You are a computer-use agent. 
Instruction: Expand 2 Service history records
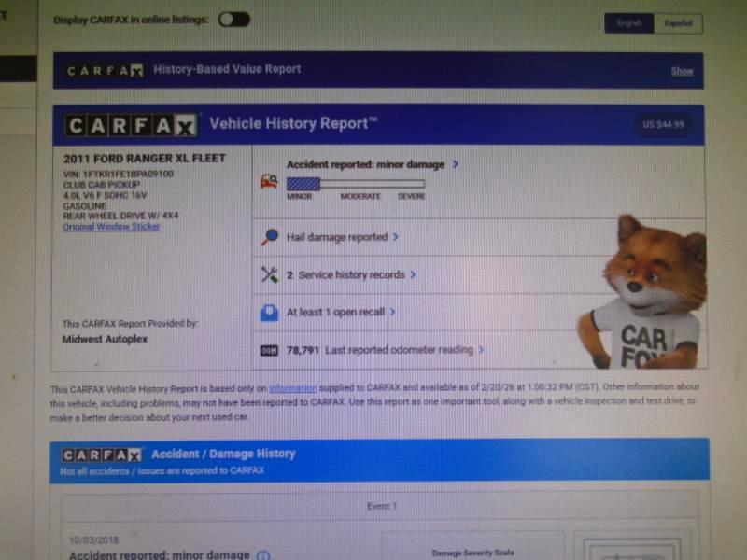tap(351, 275)
